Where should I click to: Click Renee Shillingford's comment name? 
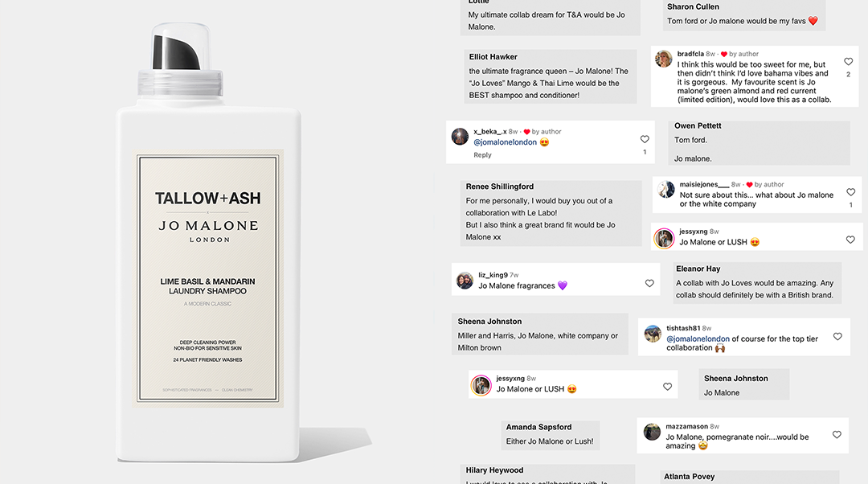tap(500, 187)
